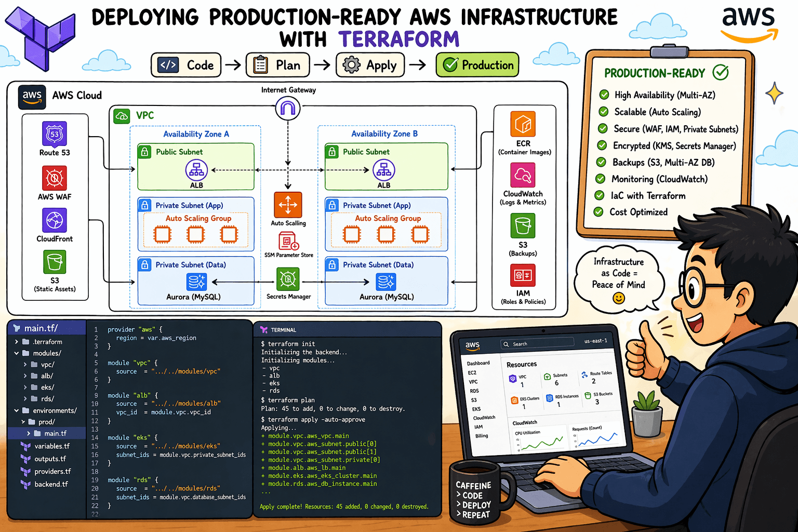Open the SSM Parameter Store icon
The image size is (798, 532).
[x=288, y=241]
